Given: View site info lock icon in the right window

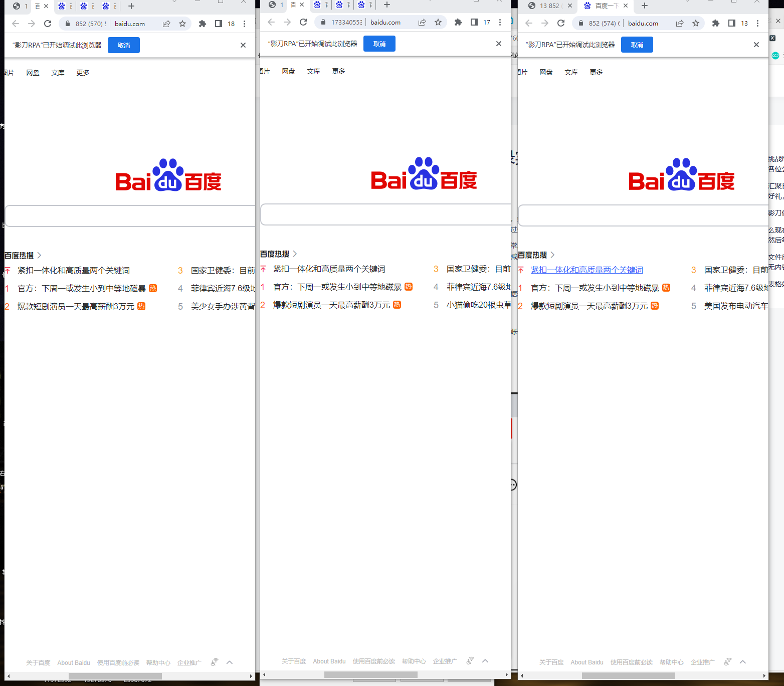Looking at the screenshot, I should [581, 23].
